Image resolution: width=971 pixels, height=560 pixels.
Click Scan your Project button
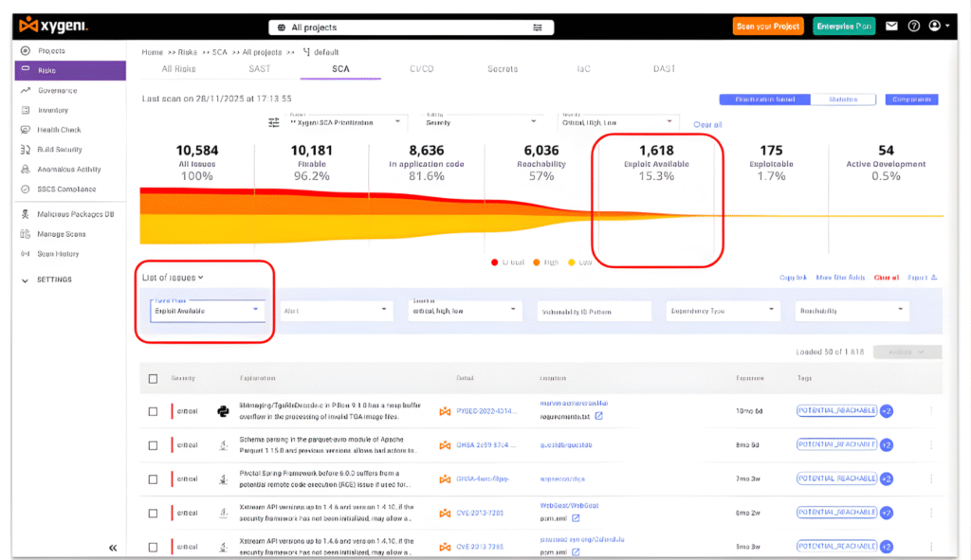tap(768, 26)
